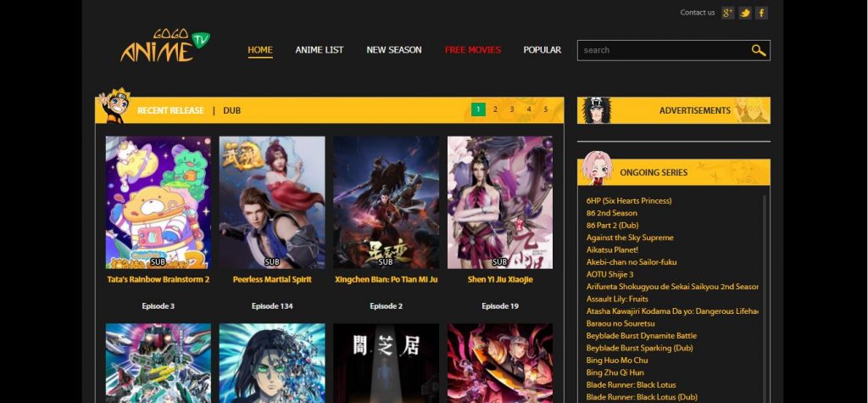868x403 pixels.
Task: Open Beyblade Burst Dynamite Battle link
Action: (642, 335)
